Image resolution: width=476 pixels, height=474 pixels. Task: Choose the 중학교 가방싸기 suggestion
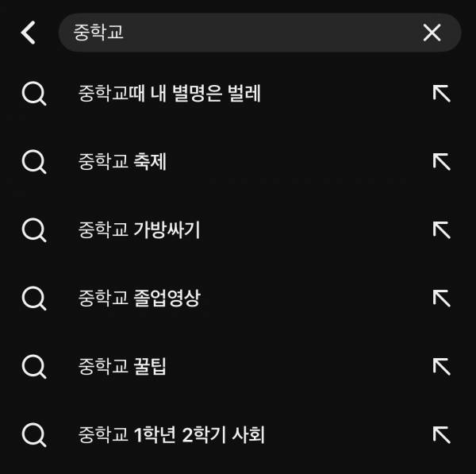tap(140, 231)
